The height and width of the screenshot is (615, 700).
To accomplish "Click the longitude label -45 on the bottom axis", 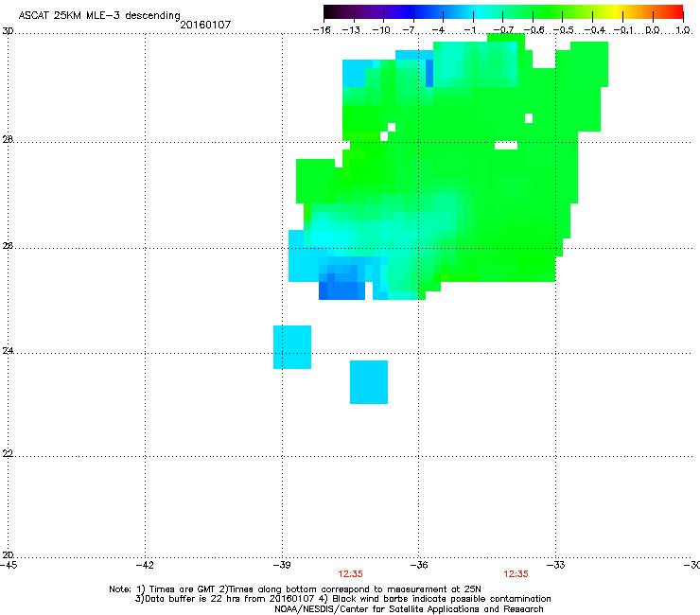I will pyautogui.click(x=9, y=565).
